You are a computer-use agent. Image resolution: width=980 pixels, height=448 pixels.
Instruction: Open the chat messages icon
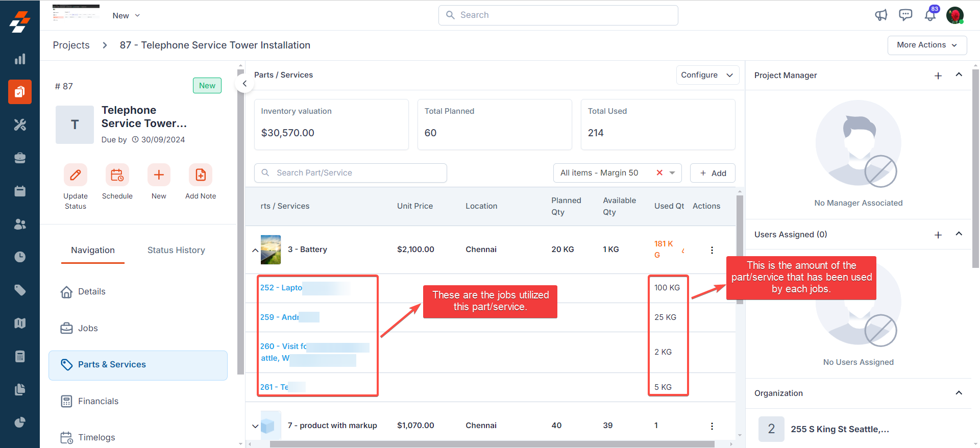click(x=905, y=15)
